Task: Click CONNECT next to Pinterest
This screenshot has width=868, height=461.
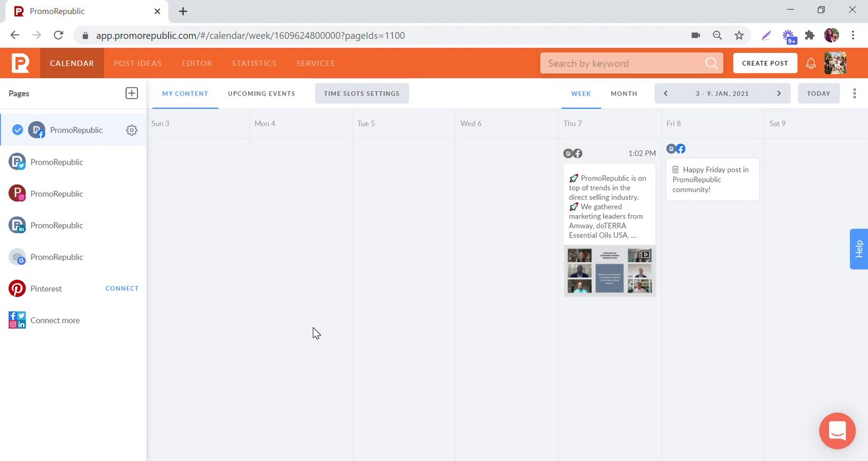Action: (122, 289)
